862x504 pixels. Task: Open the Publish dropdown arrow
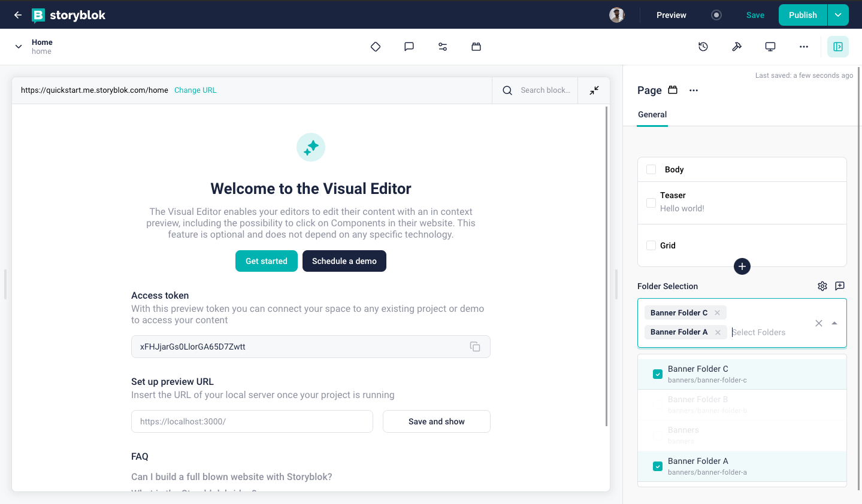point(838,15)
